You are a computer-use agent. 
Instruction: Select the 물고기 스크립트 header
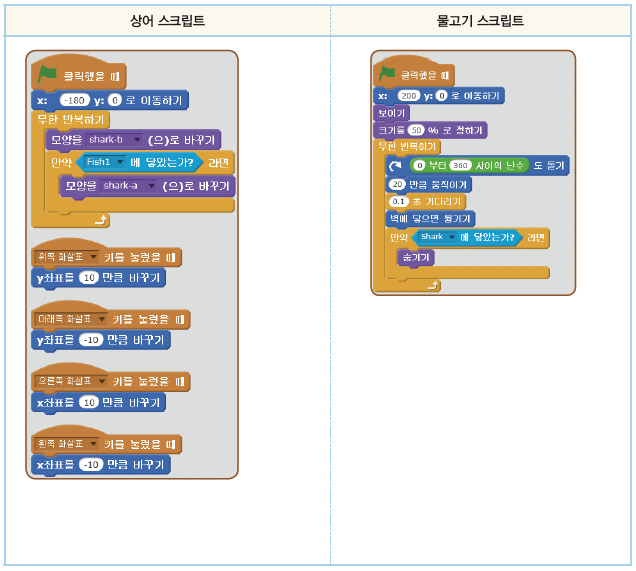[x=481, y=20]
